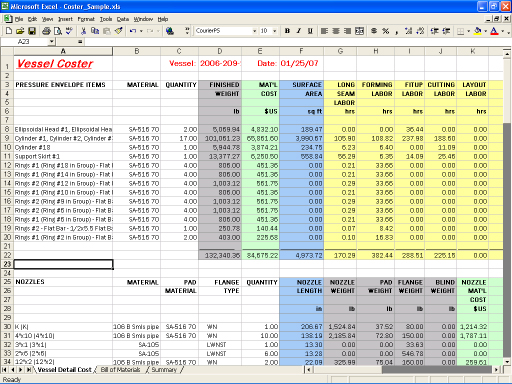Open the Data menu
This screenshot has height=384, width=512.
click(x=123, y=19)
